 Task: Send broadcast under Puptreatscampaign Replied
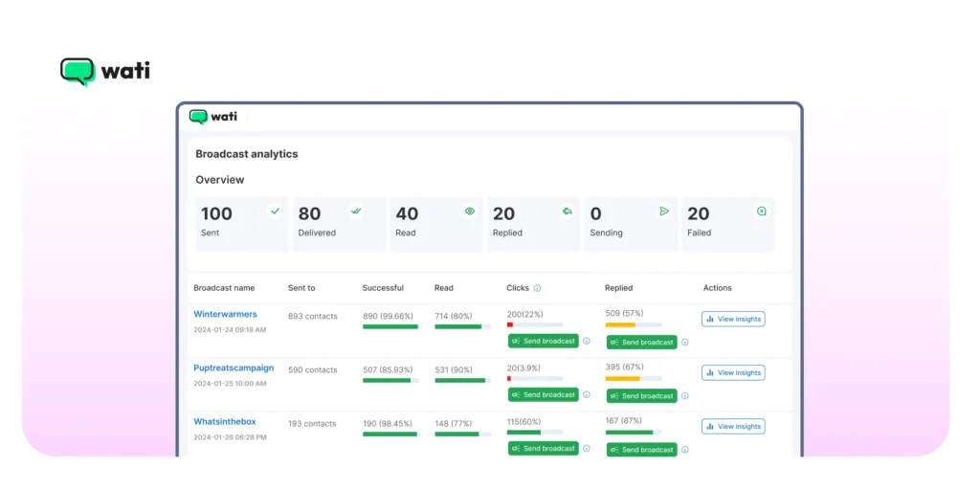click(x=642, y=396)
